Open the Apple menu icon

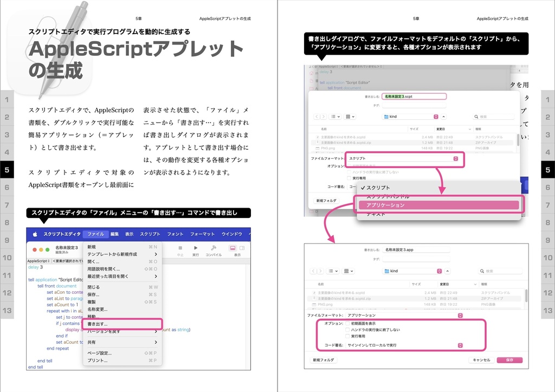(x=34, y=234)
